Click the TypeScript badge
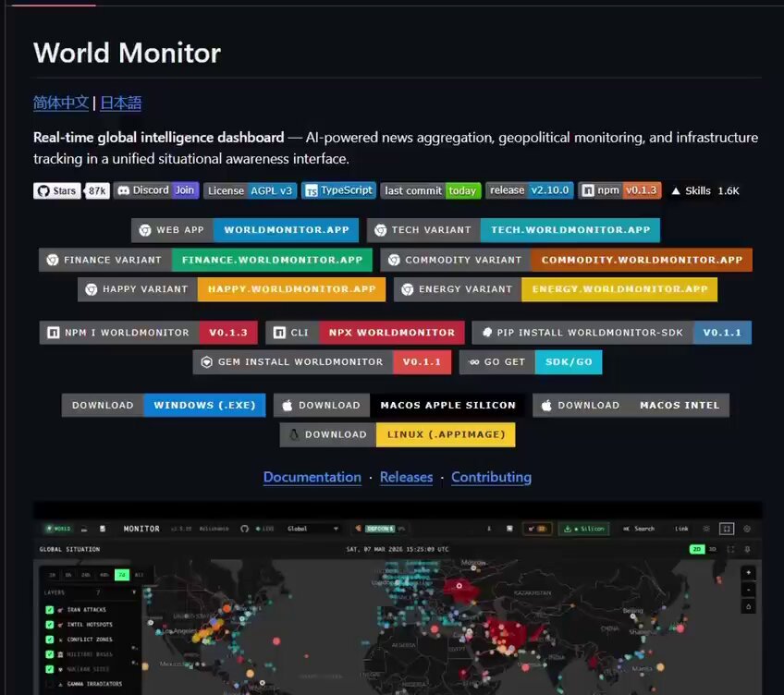The height and width of the screenshot is (695, 784). coord(338,190)
